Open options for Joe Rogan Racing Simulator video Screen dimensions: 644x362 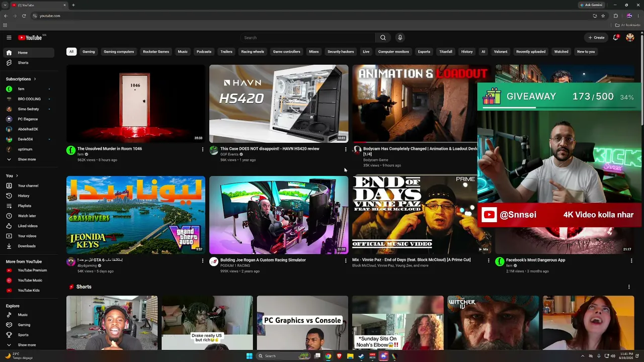coord(346,260)
